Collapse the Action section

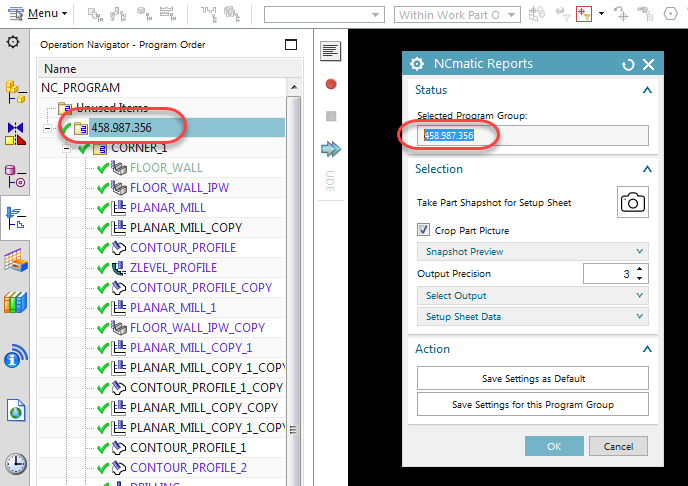[647, 349]
